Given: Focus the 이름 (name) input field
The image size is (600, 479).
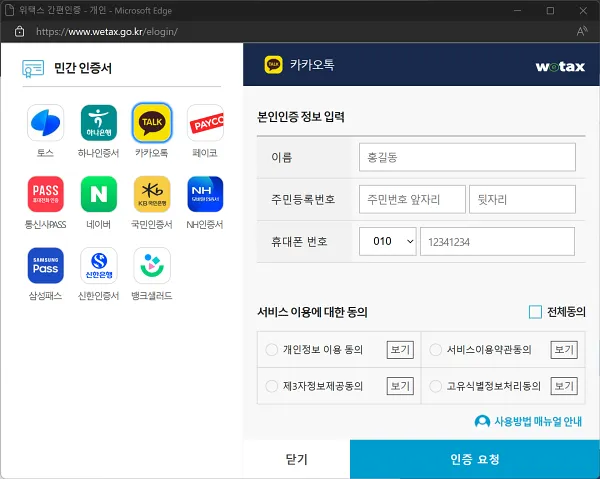Looking at the screenshot, I should pyautogui.click(x=467, y=157).
